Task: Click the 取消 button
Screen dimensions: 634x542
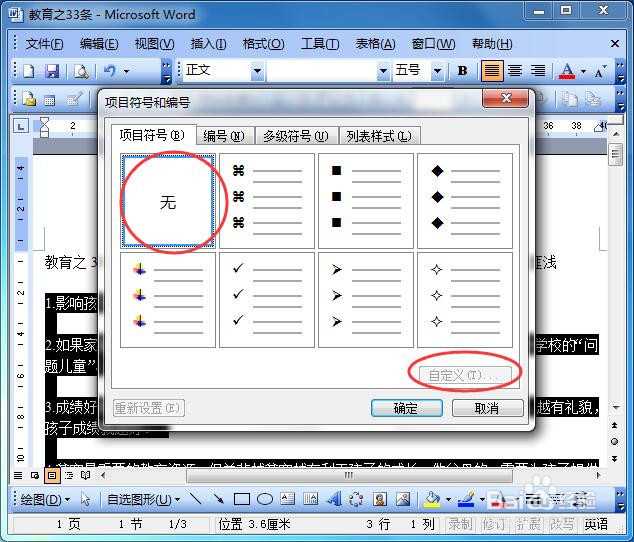Action: click(x=487, y=408)
